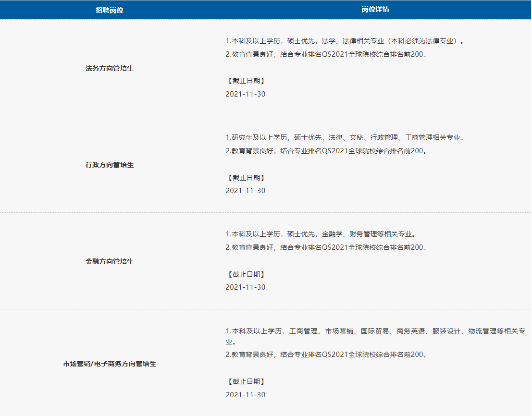Click the QS2021 ranking line in the 市场营销 row

pyautogui.click(x=326, y=355)
